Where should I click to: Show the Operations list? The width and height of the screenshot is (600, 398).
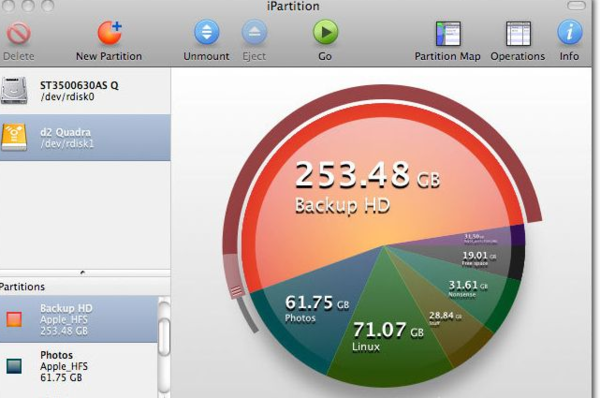tap(518, 33)
